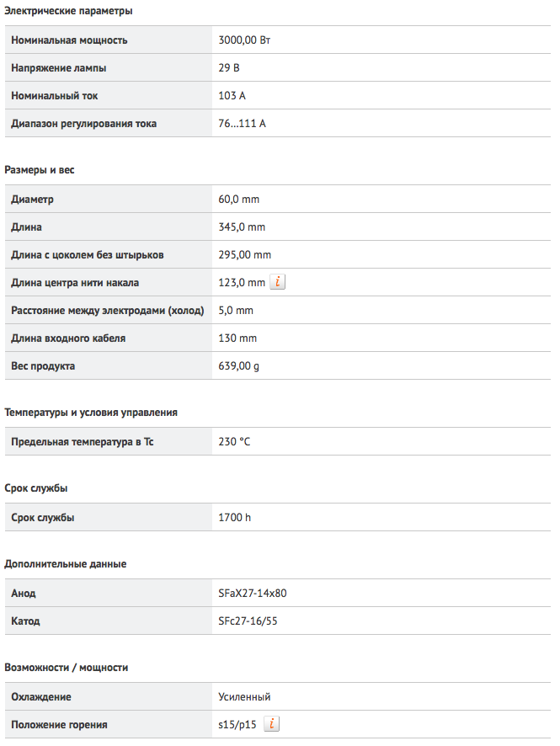Click the Охлаждение Усиленный value
The height and width of the screenshot is (746, 560).
click(244, 697)
